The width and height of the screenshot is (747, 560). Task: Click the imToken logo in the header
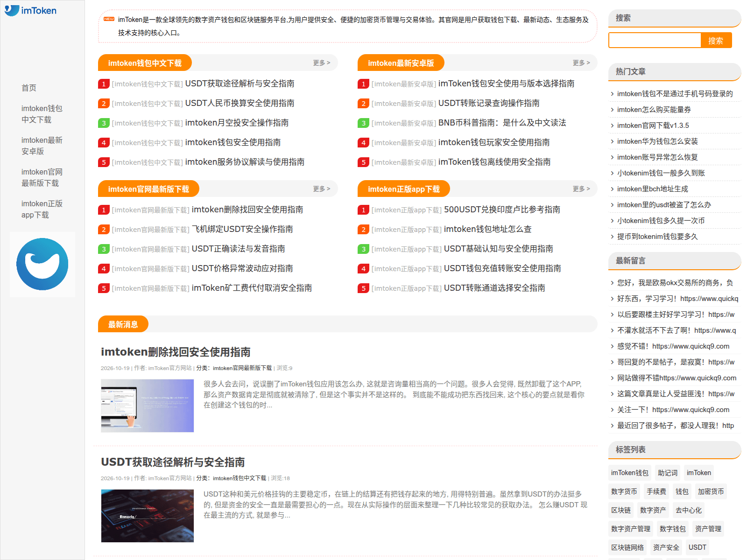coord(31,10)
